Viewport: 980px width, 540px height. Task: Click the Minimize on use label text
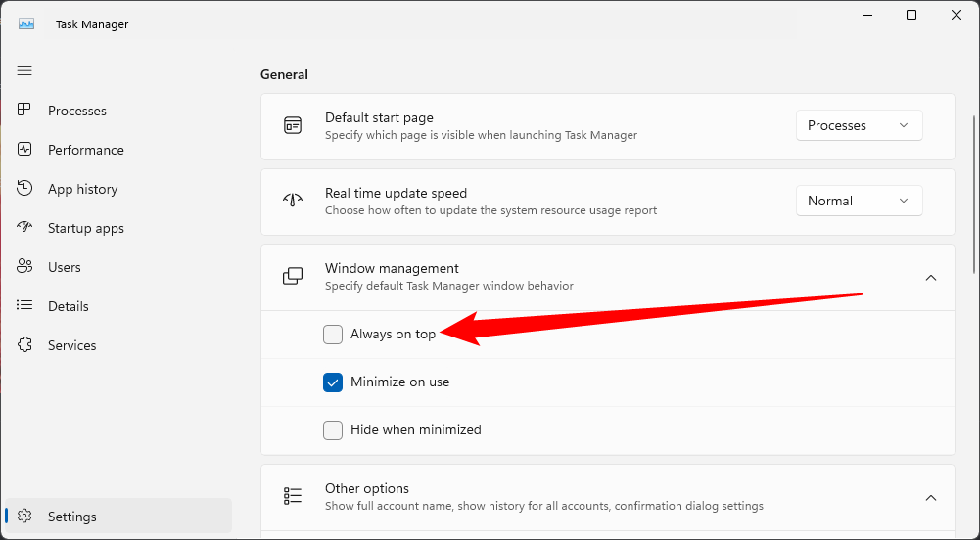(x=400, y=382)
